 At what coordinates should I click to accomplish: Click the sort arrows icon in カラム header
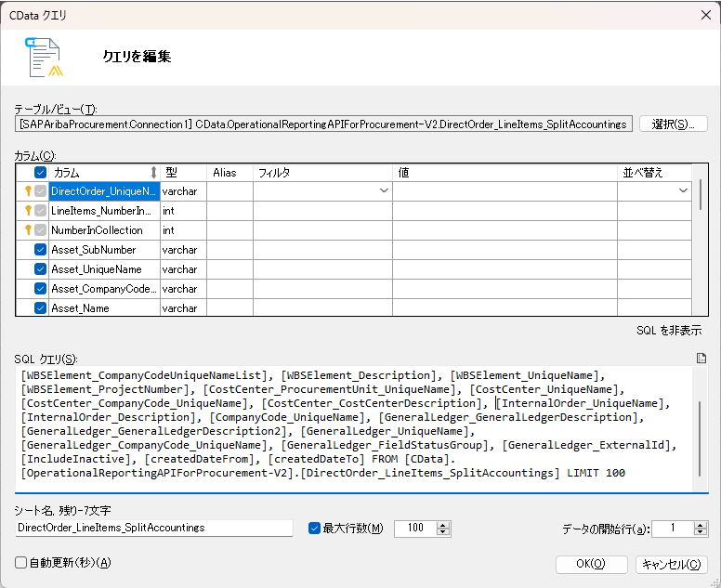153,173
